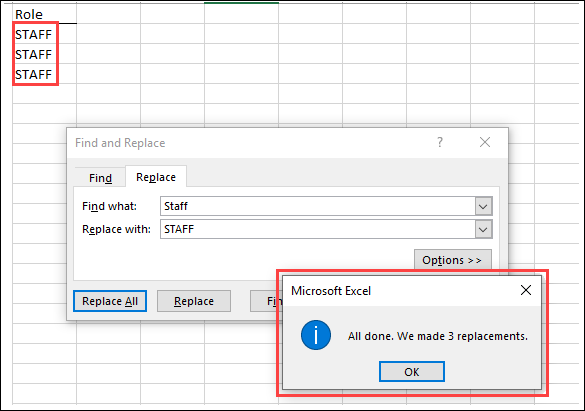Viewport: 585px width, 411px height.
Task: Close the Microsoft Excel message box
Action: 526,290
